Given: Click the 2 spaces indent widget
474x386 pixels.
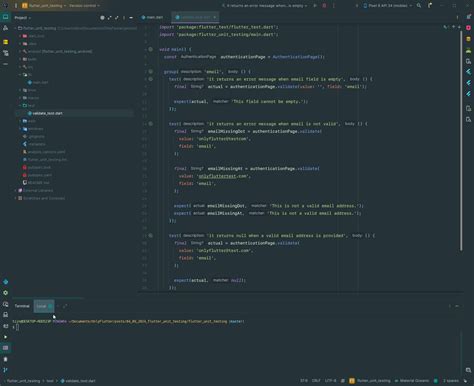Looking at the screenshot, I should [x=451, y=381].
